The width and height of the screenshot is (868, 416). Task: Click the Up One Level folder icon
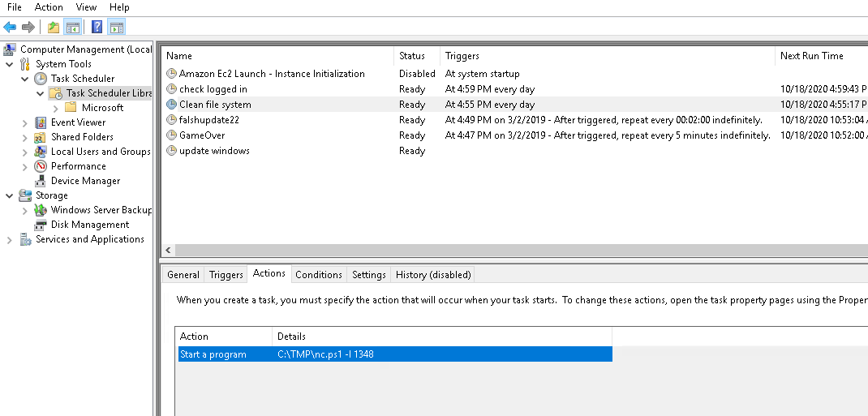coord(54,28)
